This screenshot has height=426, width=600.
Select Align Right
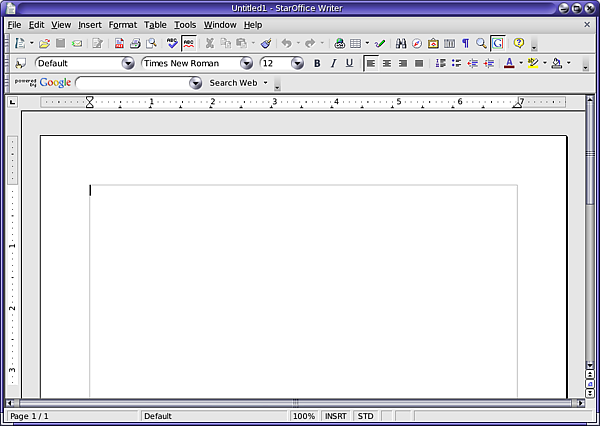click(403, 64)
